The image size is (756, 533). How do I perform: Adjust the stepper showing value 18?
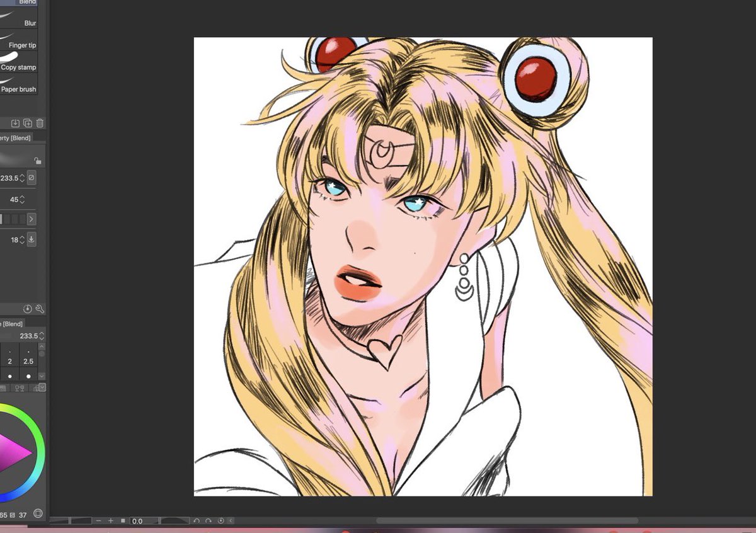pos(22,240)
